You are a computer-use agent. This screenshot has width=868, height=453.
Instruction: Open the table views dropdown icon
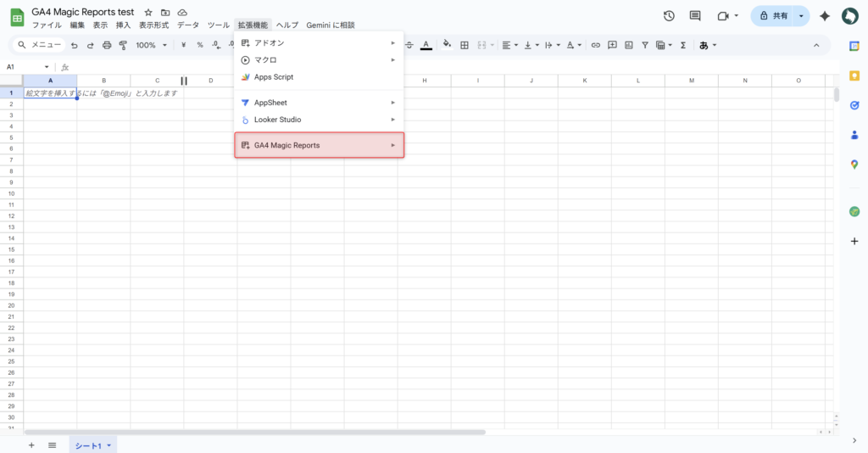coord(664,46)
